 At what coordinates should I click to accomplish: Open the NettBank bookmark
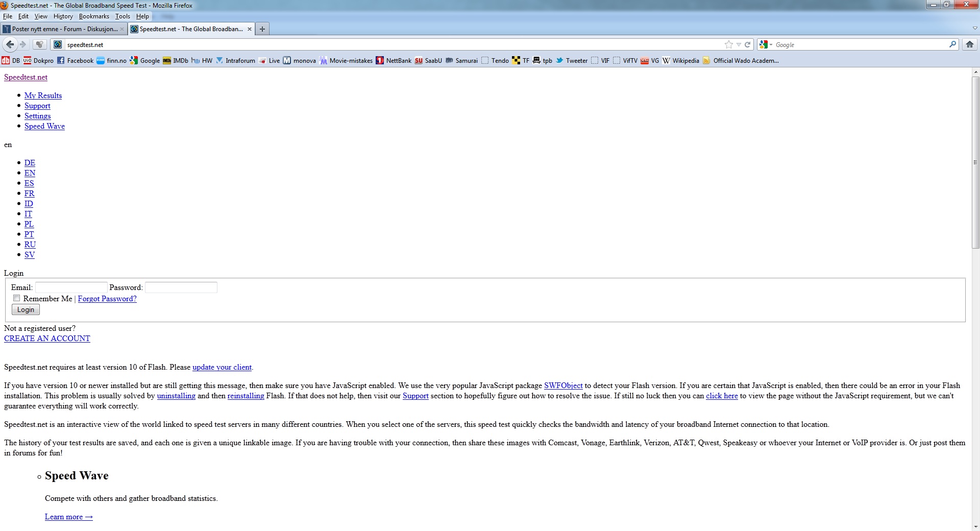coord(394,60)
